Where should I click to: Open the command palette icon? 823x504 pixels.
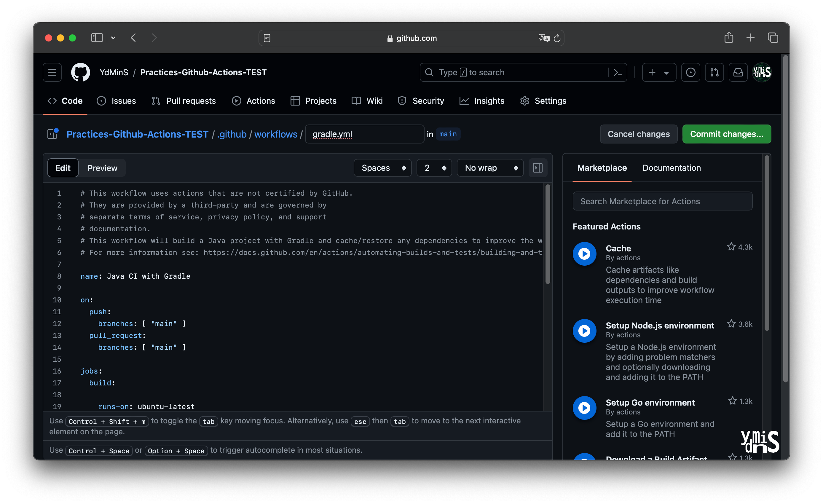(x=618, y=72)
